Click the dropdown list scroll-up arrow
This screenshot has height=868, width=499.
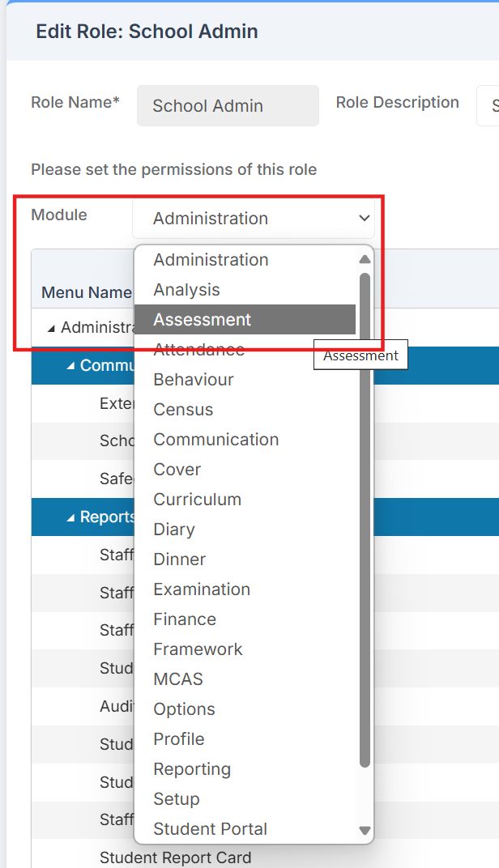(365, 260)
